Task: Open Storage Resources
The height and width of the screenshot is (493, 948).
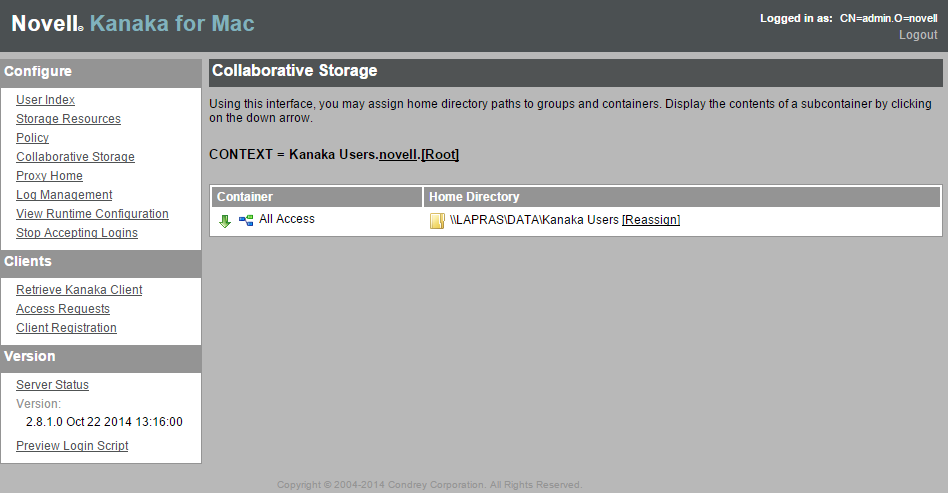Action: pyautogui.click(x=68, y=119)
